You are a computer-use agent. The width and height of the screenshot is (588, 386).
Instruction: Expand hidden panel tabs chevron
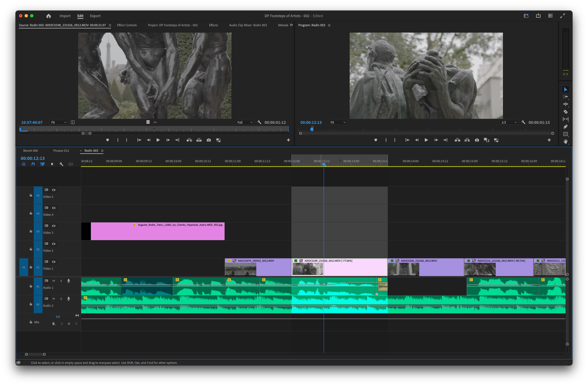[x=291, y=25]
